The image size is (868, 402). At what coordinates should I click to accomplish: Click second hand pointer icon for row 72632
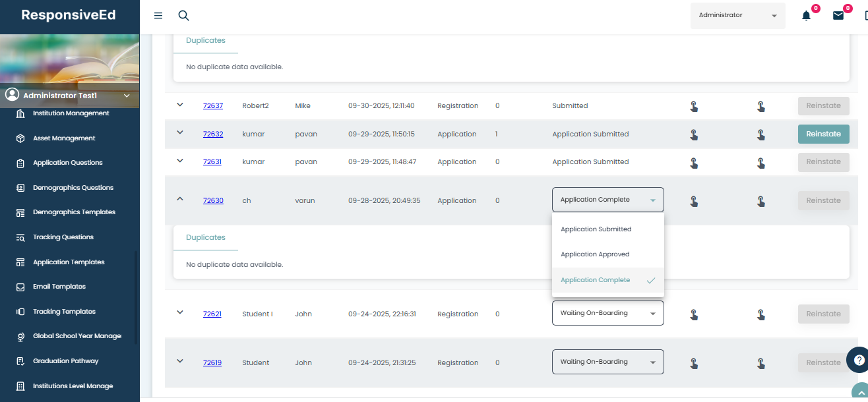[760, 134]
